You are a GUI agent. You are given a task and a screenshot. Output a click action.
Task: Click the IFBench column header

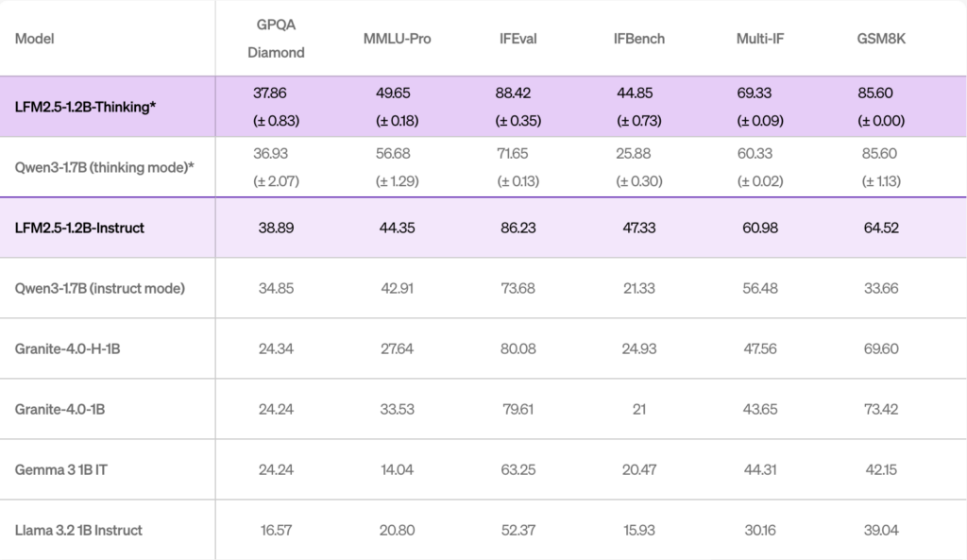pos(638,39)
